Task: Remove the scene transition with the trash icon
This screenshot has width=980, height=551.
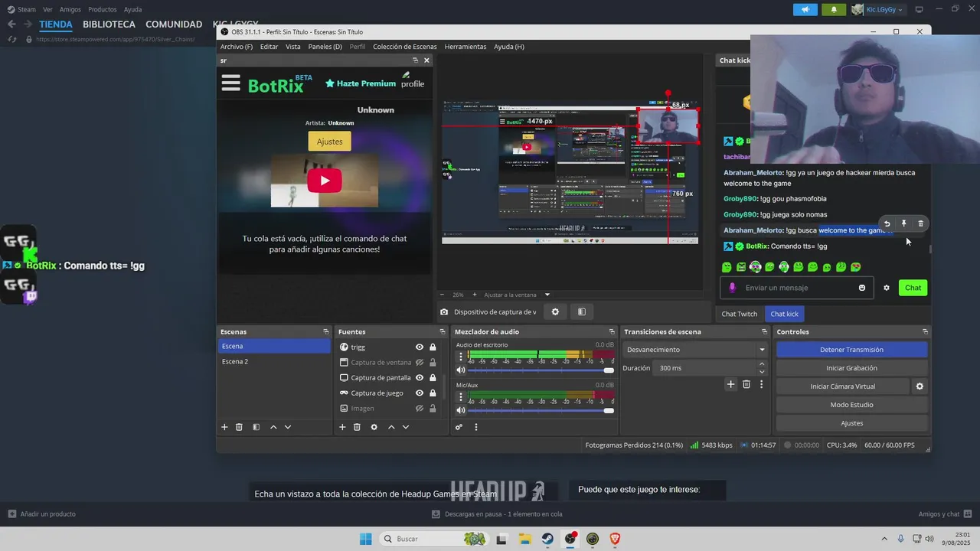Action: point(746,384)
